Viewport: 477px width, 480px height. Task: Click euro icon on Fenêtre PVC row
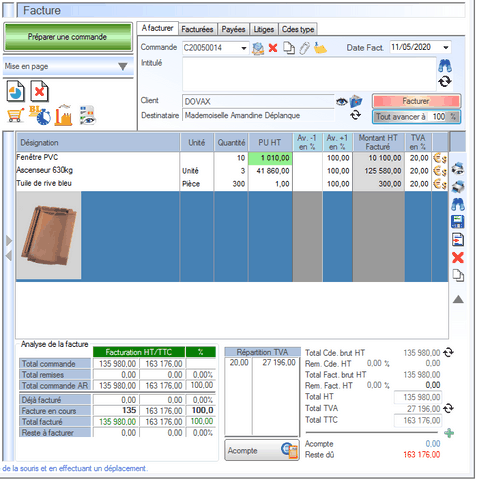pos(440,158)
